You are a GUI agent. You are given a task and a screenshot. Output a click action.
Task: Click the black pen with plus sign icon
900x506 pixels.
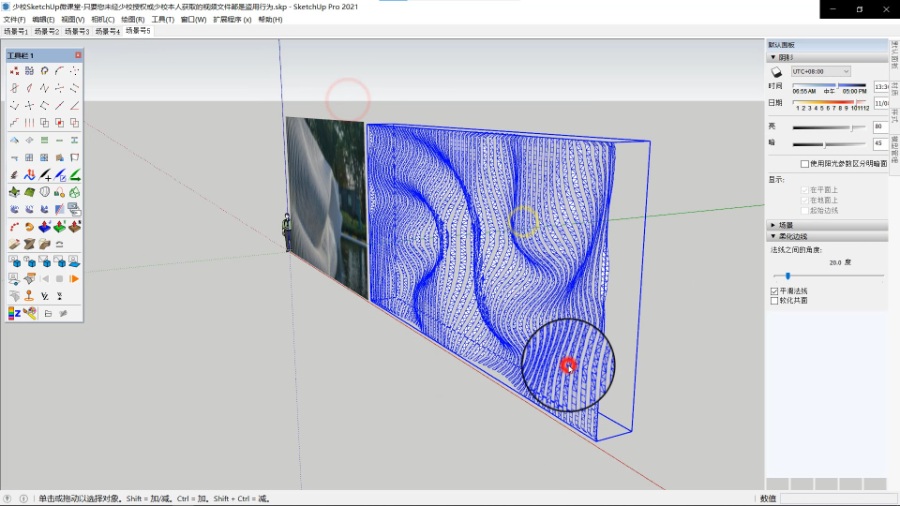click(x=44, y=175)
